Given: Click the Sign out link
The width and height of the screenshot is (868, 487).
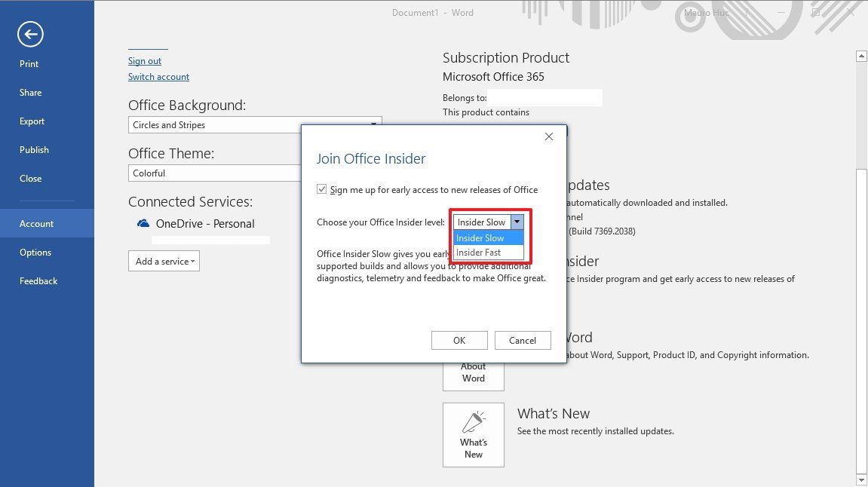Looking at the screenshot, I should [145, 60].
